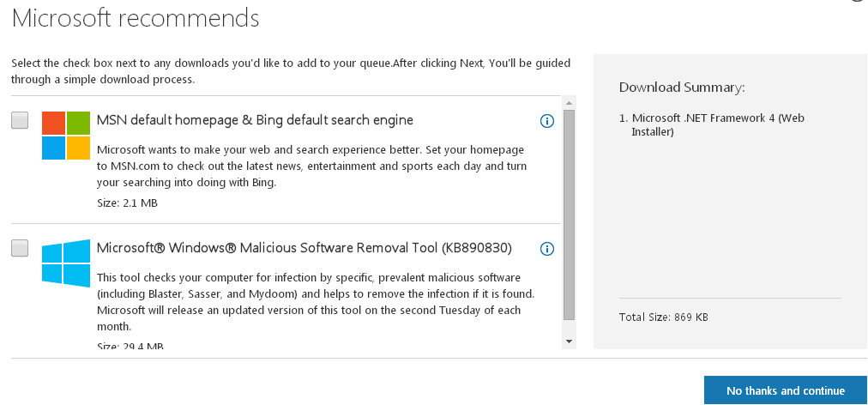The height and width of the screenshot is (405, 868).
Task: Click the Microsoft recommends heading
Action: click(136, 18)
